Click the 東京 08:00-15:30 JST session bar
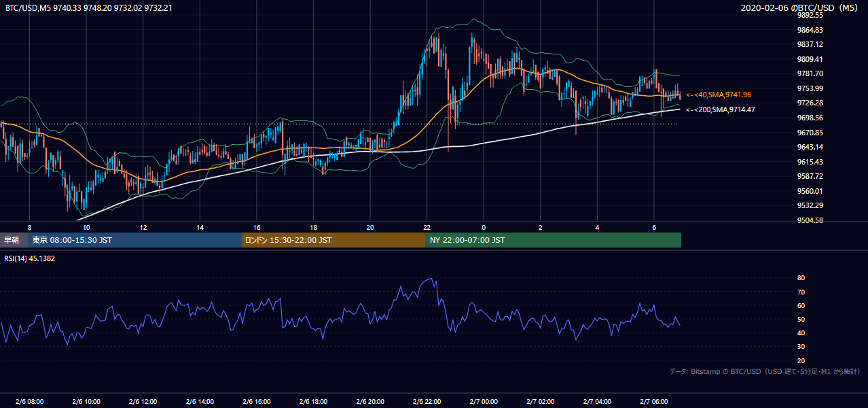Image resolution: width=868 pixels, height=408 pixels. [x=134, y=240]
